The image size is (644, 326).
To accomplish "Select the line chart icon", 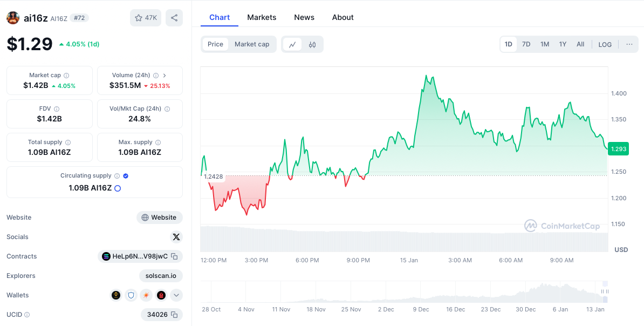I will (292, 45).
